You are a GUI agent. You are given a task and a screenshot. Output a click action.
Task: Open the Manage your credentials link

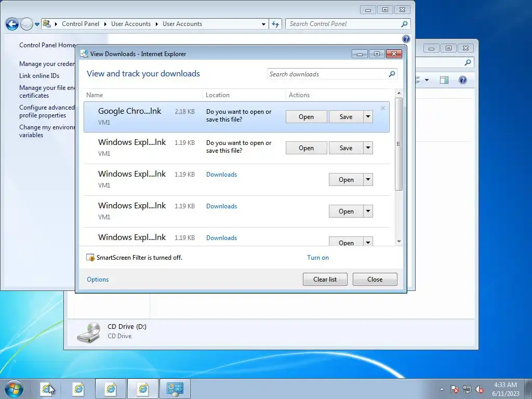(x=47, y=64)
